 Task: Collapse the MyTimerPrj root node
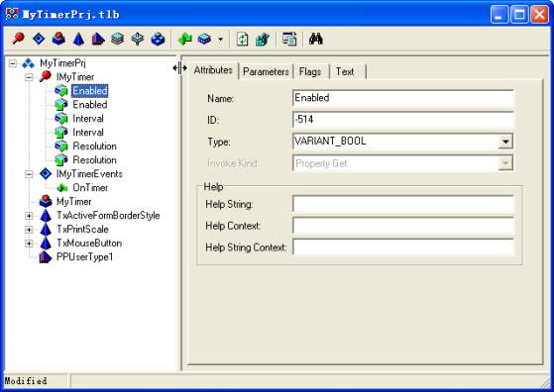tap(13, 63)
